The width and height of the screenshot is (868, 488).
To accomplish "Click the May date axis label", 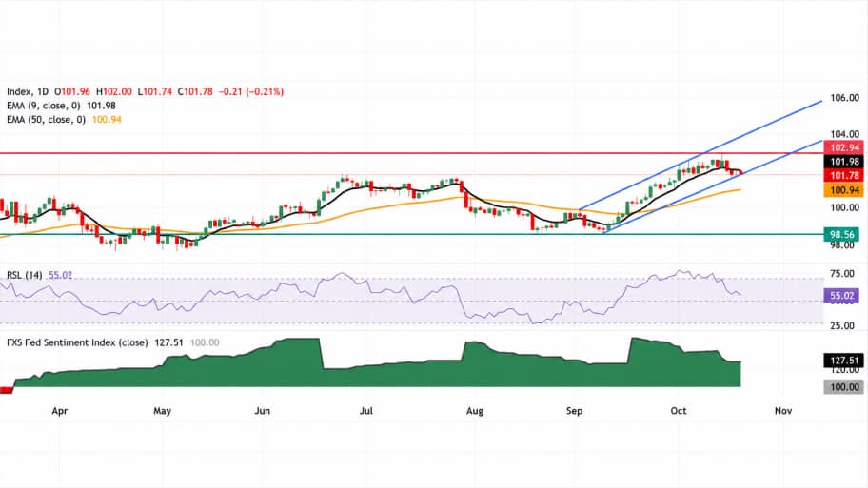I will (162, 411).
